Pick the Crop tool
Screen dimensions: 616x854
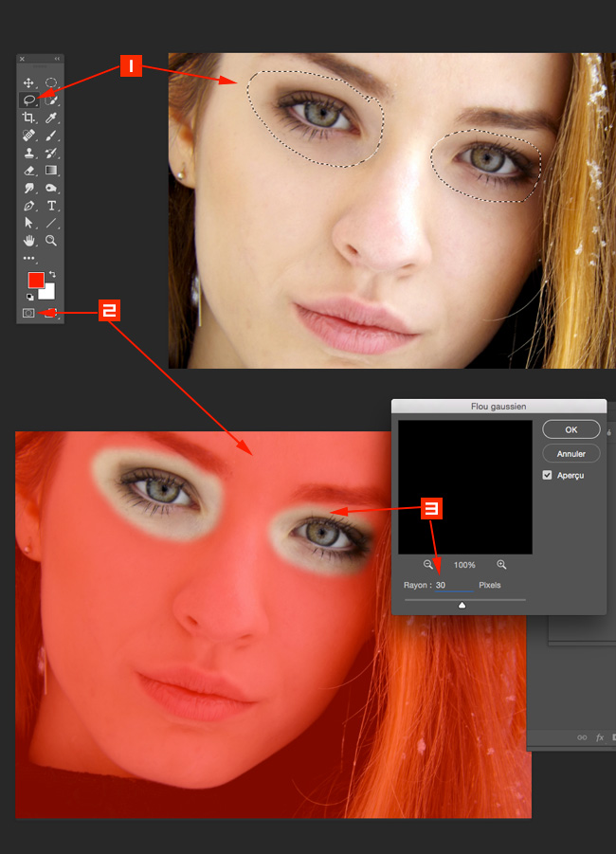tap(28, 118)
